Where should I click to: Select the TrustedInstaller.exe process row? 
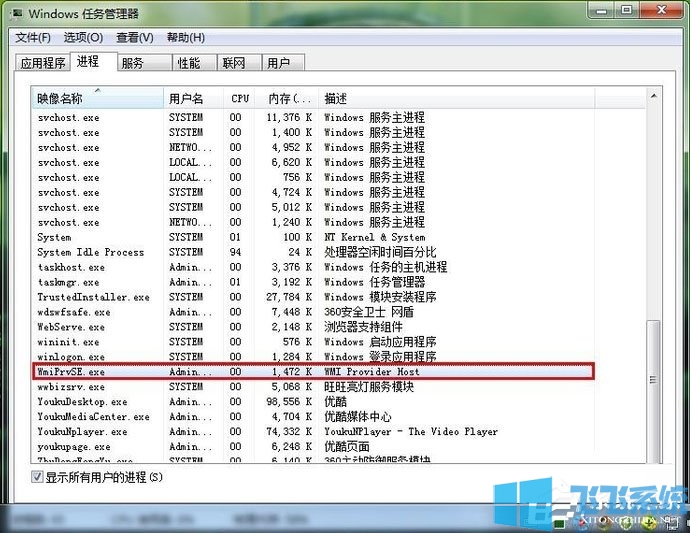coord(93,297)
